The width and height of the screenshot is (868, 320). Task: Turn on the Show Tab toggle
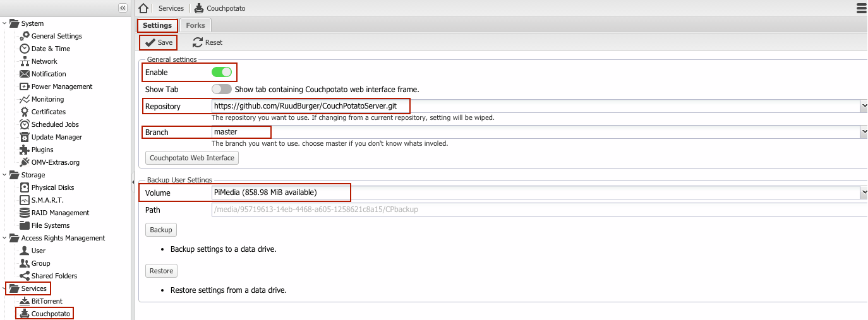(x=222, y=89)
